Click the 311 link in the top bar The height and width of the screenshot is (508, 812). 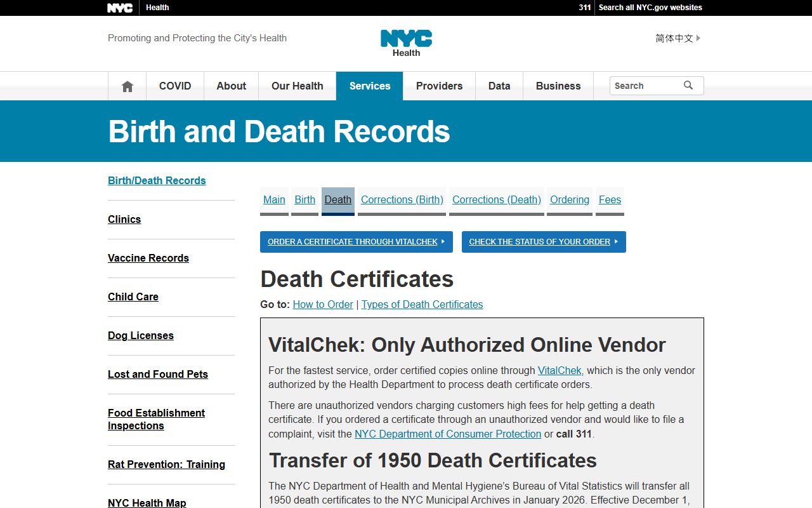(x=585, y=8)
